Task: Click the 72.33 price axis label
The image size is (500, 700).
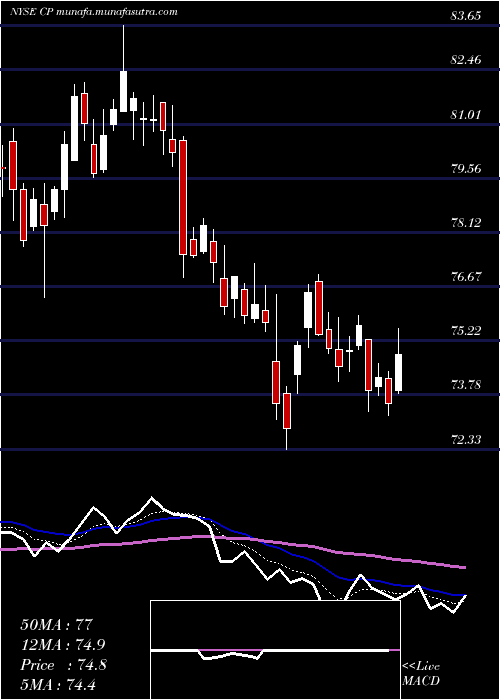Action: click(465, 440)
